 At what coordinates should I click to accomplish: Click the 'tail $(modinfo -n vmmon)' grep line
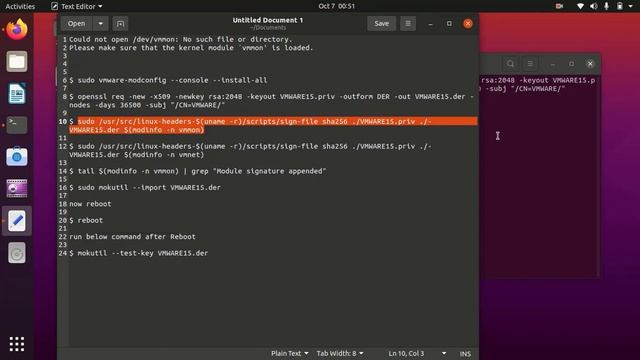click(x=198, y=171)
